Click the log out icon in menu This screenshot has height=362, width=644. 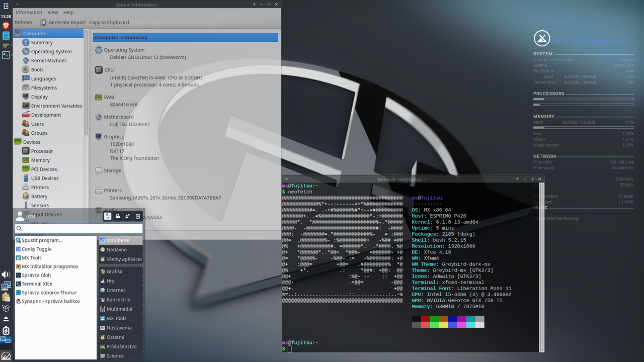pyautogui.click(x=138, y=216)
